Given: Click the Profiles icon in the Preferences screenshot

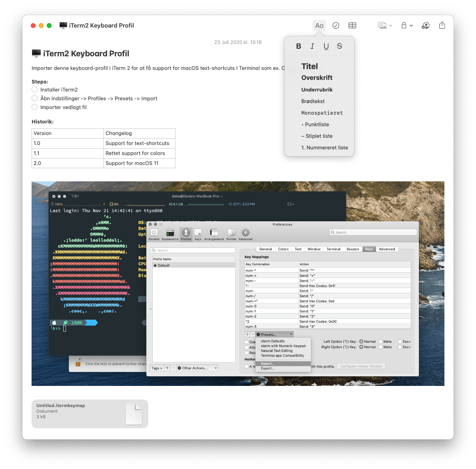Looking at the screenshot, I should click(186, 234).
